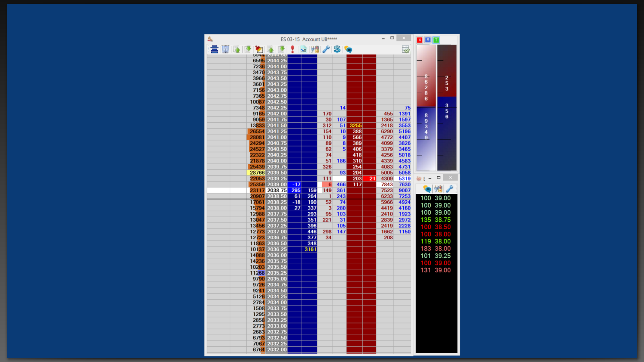
Task: Open settings with the blue wrench icon
Action: pyautogui.click(x=326, y=49)
